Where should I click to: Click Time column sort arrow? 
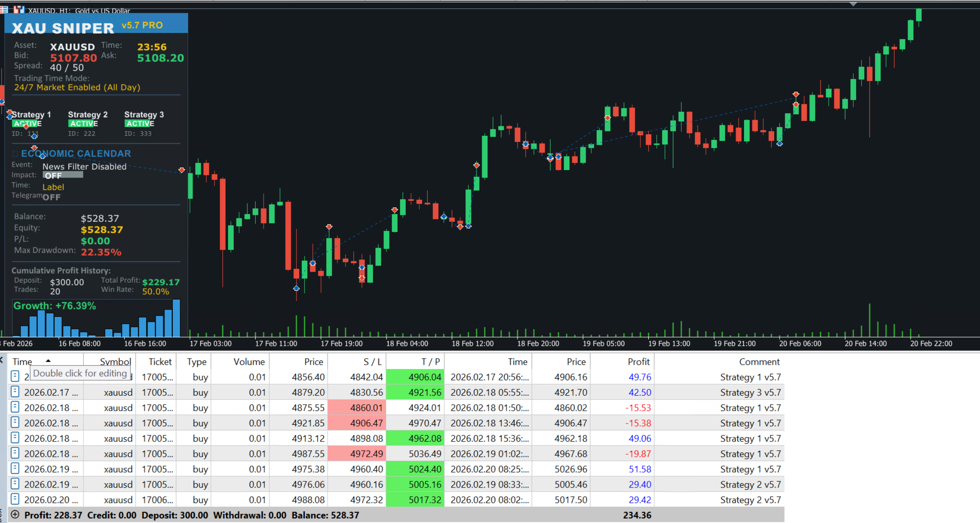point(48,361)
